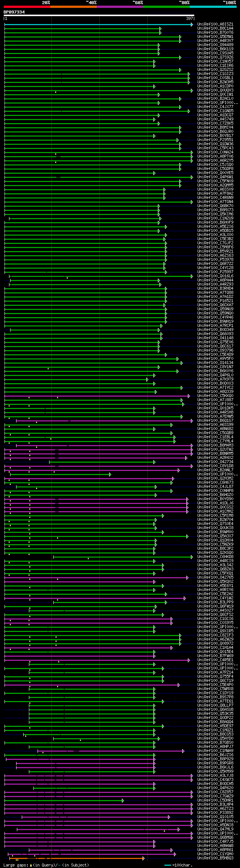Select the UniRef100_C4JX77 label
Viewport: 240px width, 868px height.
[215, 107]
